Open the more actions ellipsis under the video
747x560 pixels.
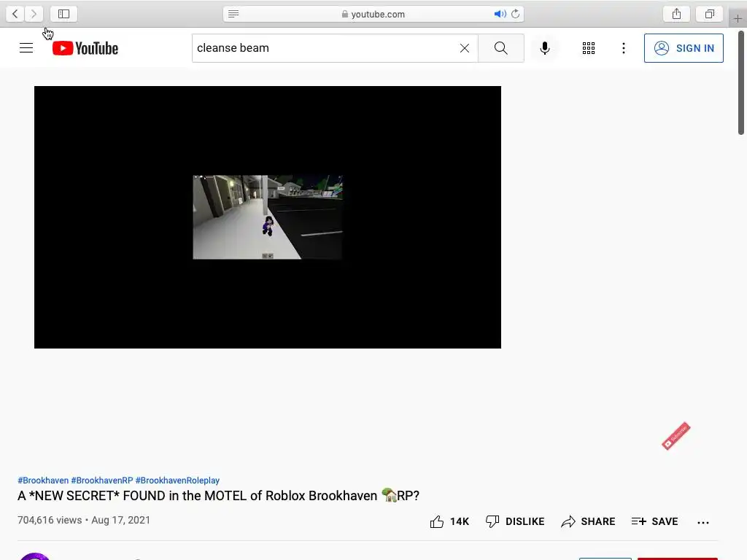[703, 522]
